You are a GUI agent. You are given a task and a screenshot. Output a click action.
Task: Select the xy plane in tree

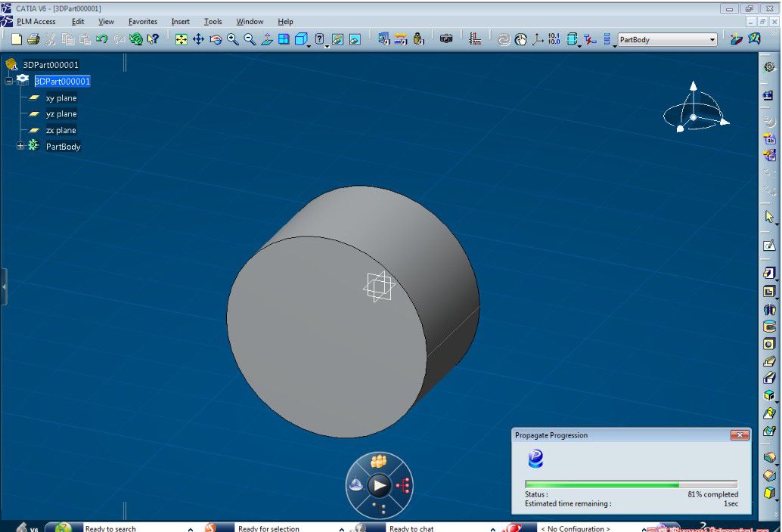[61, 98]
